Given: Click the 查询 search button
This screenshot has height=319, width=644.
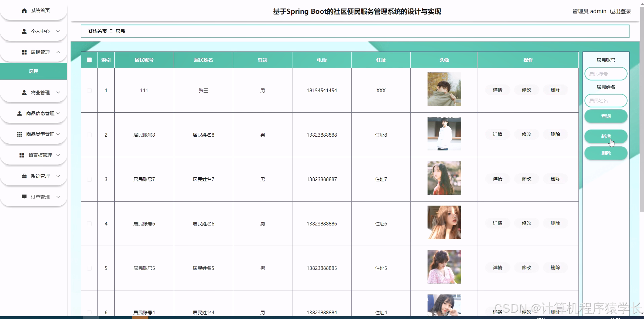Looking at the screenshot, I should tap(606, 116).
